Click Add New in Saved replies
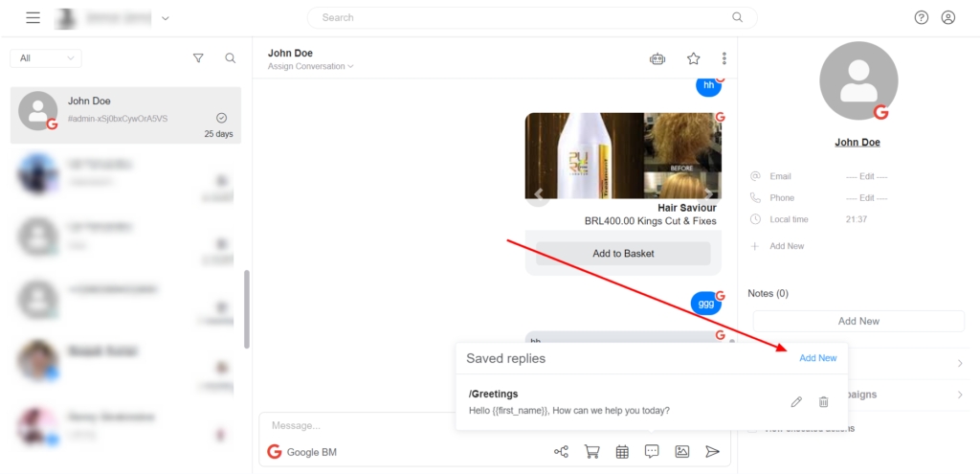 817,358
